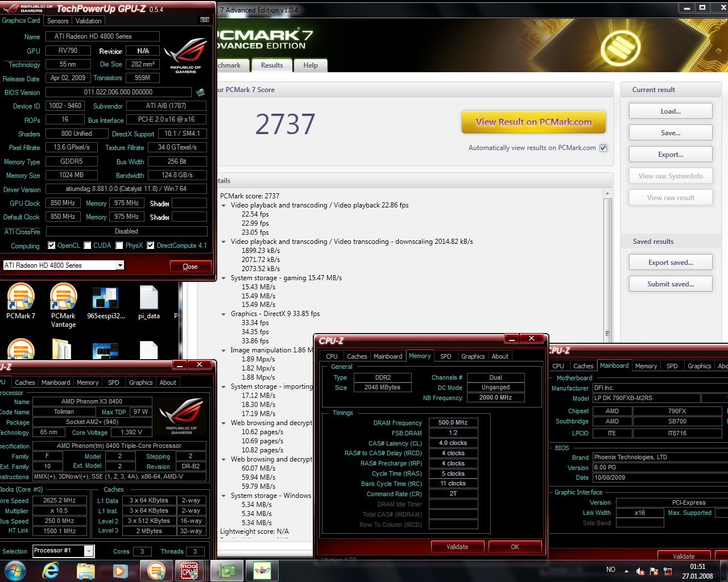This screenshot has height=582, width=728.
Task: Click the PCMark details scrollbar up arrow
Action: 607,194
